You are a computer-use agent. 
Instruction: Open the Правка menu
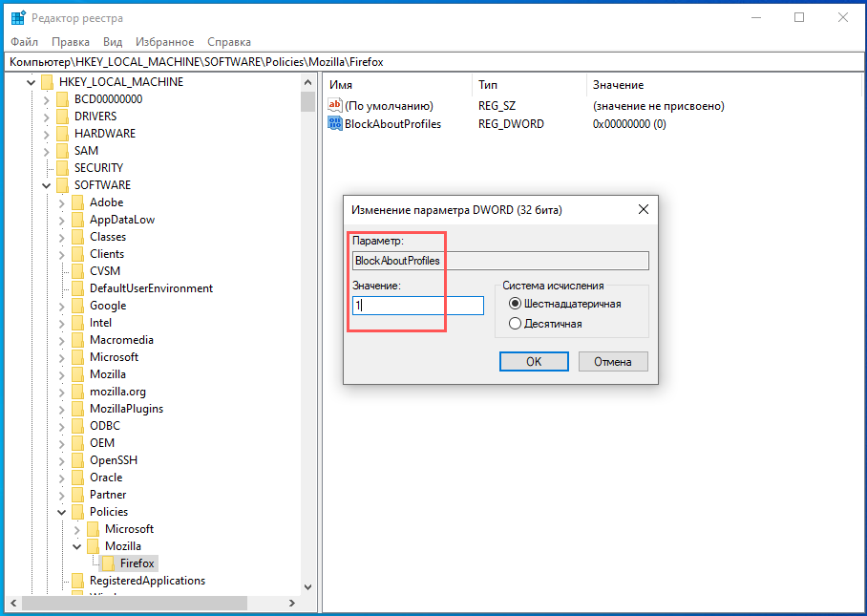[71, 42]
